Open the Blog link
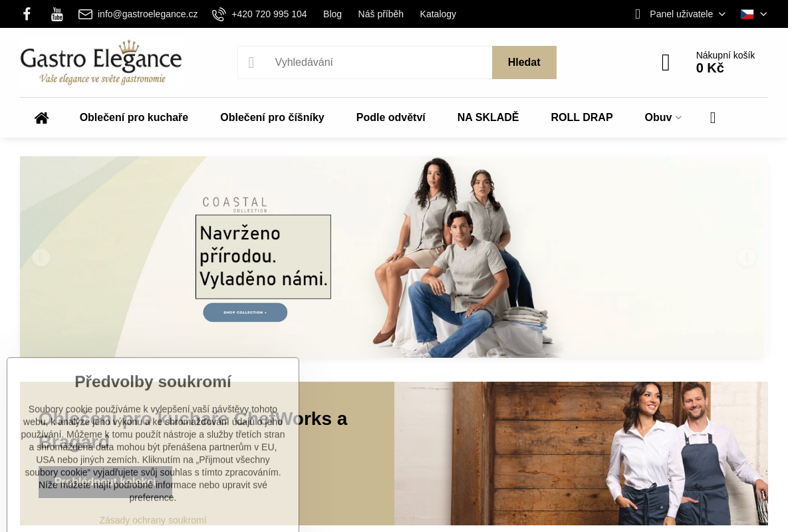 coord(332,14)
